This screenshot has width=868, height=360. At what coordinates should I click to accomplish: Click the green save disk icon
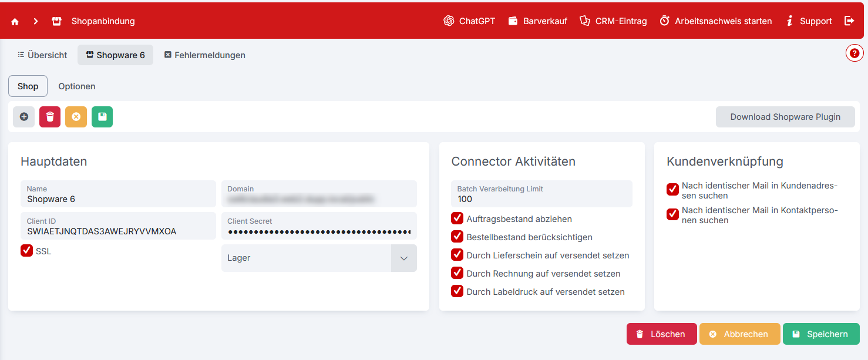click(x=102, y=117)
